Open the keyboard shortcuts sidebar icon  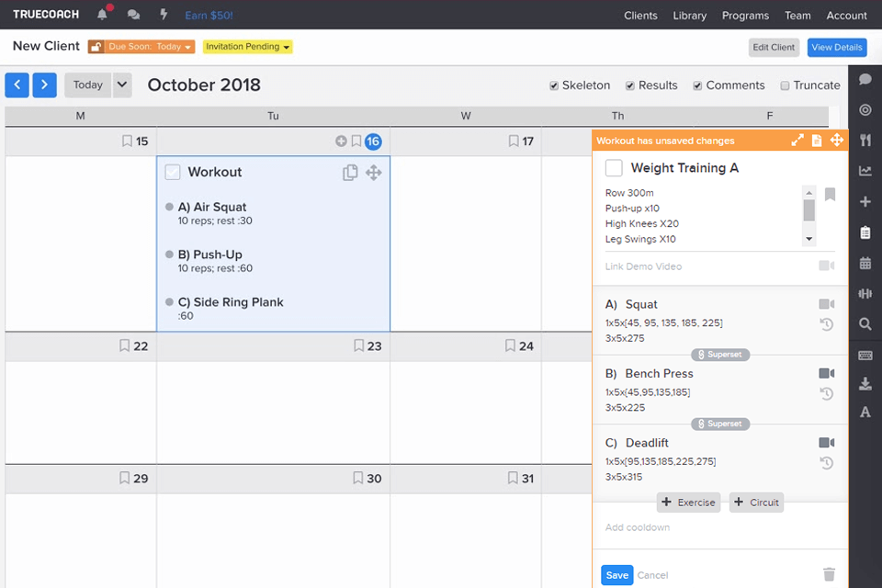pos(865,355)
